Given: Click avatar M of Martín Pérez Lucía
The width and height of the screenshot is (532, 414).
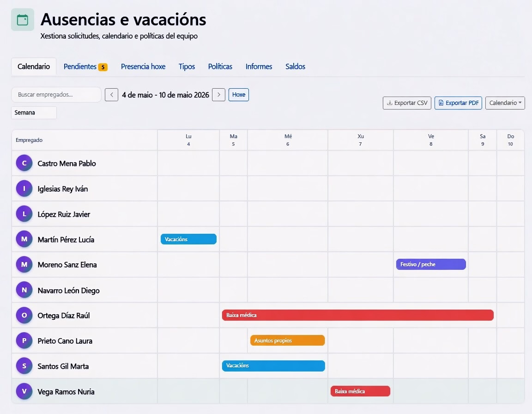Looking at the screenshot, I should [x=24, y=239].
